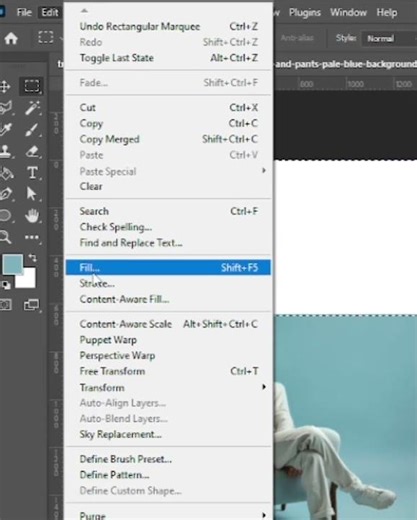The height and width of the screenshot is (520, 417).
Task: Choose Content-Aware Scale
Action: tap(169, 324)
